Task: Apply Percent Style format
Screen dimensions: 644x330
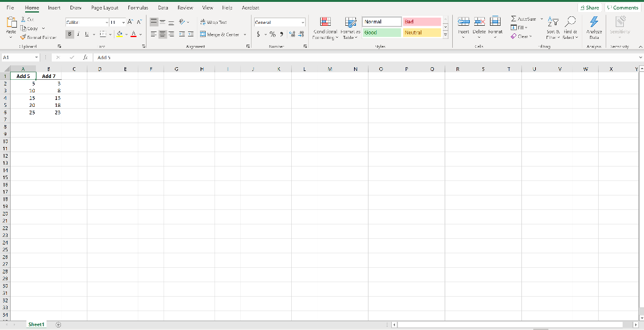Action: tap(273, 34)
